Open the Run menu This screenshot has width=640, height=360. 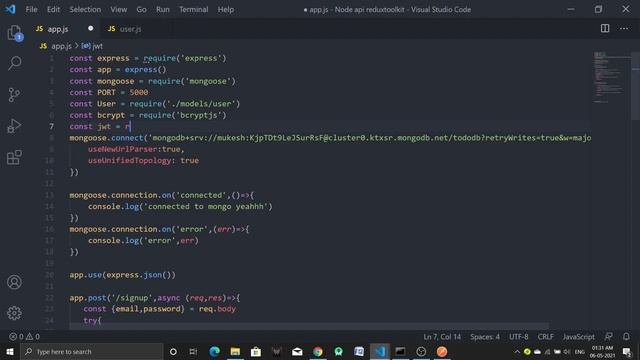162,9
